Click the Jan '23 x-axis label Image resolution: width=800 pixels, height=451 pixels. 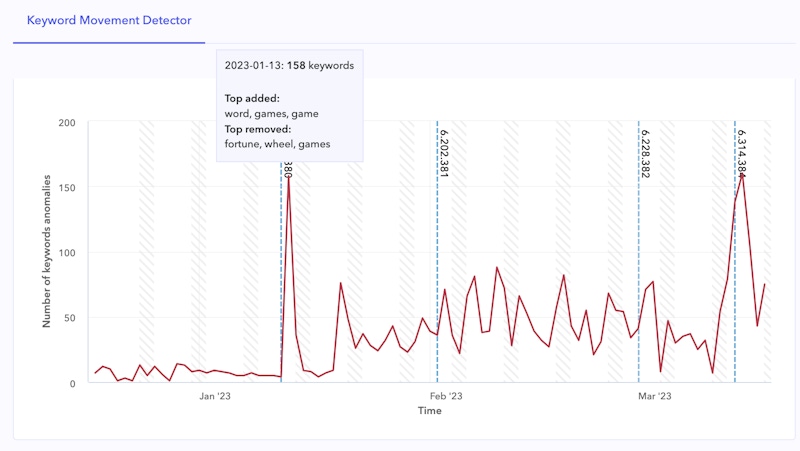215,397
